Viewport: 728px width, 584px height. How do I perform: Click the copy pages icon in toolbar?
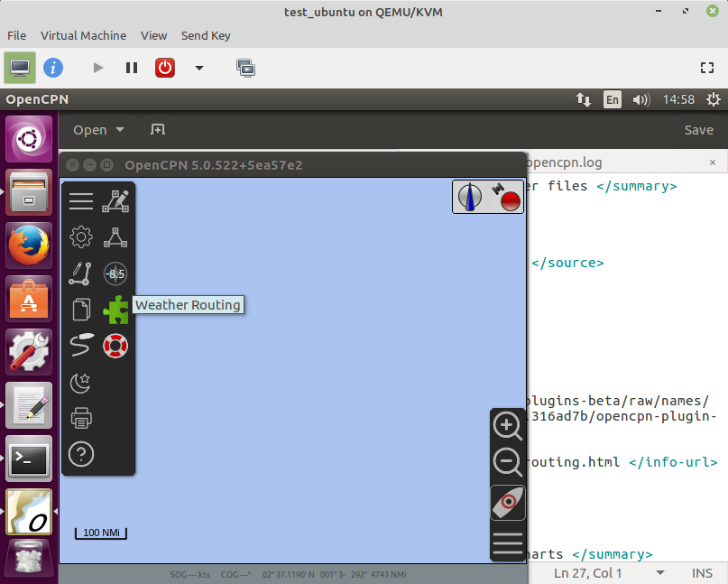point(81,310)
